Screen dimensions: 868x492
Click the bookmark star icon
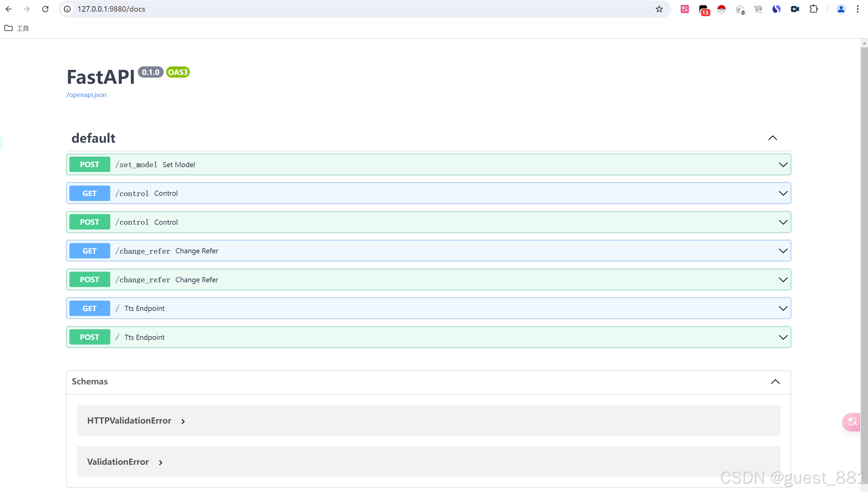[659, 9]
